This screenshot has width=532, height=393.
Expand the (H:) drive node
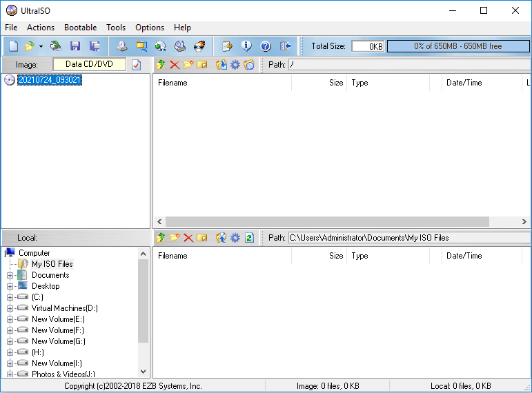click(10, 352)
